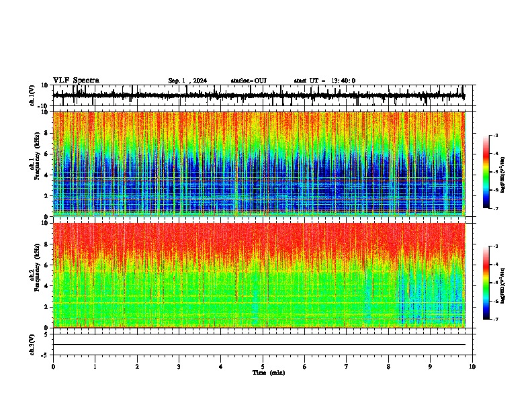Click the ch.1 colorbar "log(PSD)" label
Screen dimensions: 532x411
503,175
